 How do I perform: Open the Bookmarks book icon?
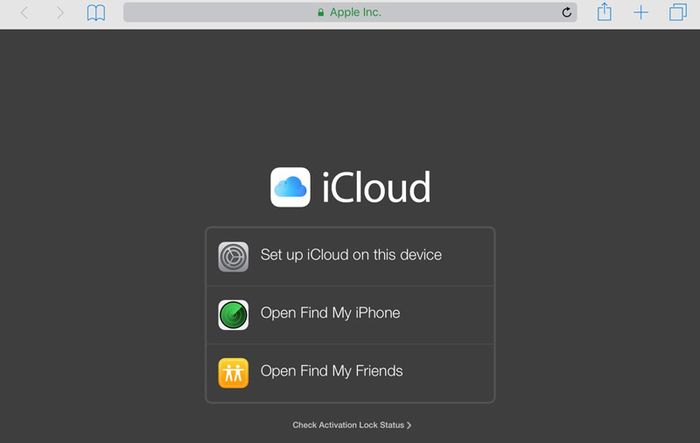(x=95, y=13)
